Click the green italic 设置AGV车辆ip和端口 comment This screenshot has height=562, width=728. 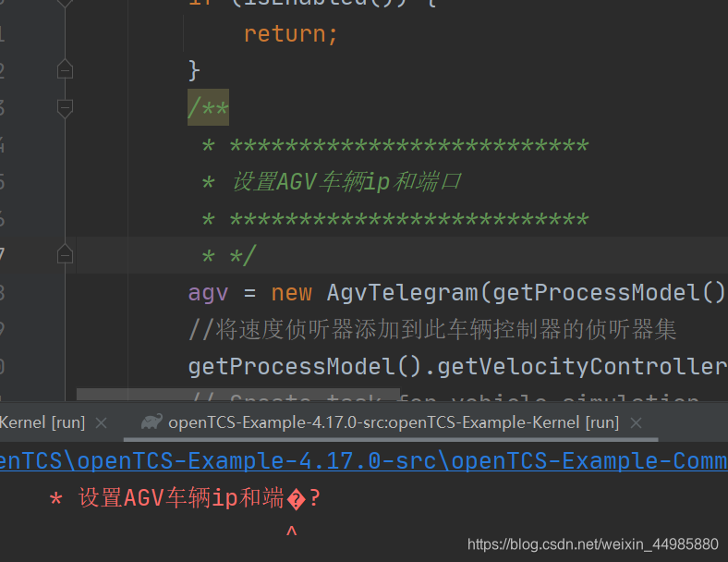coord(346,182)
